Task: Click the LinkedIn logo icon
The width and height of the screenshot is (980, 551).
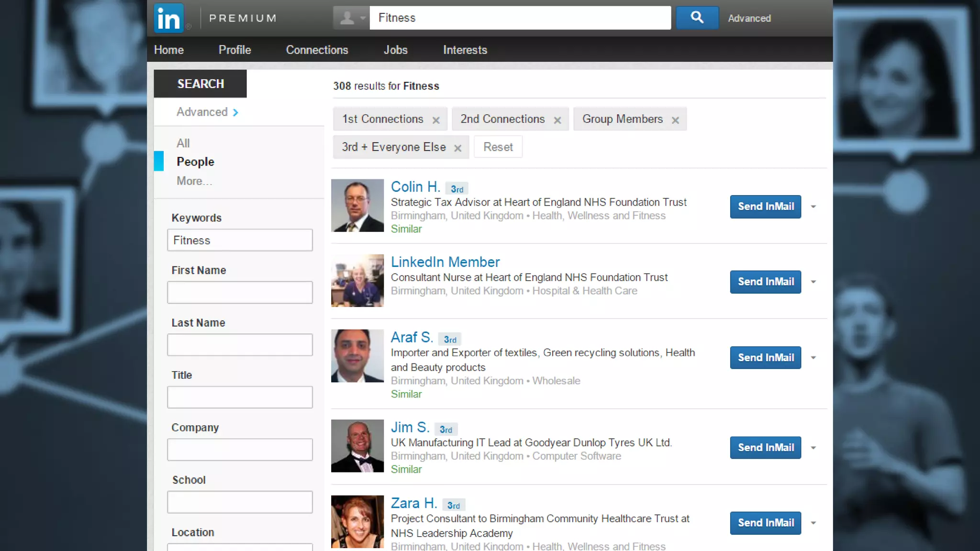Action: [168, 18]
